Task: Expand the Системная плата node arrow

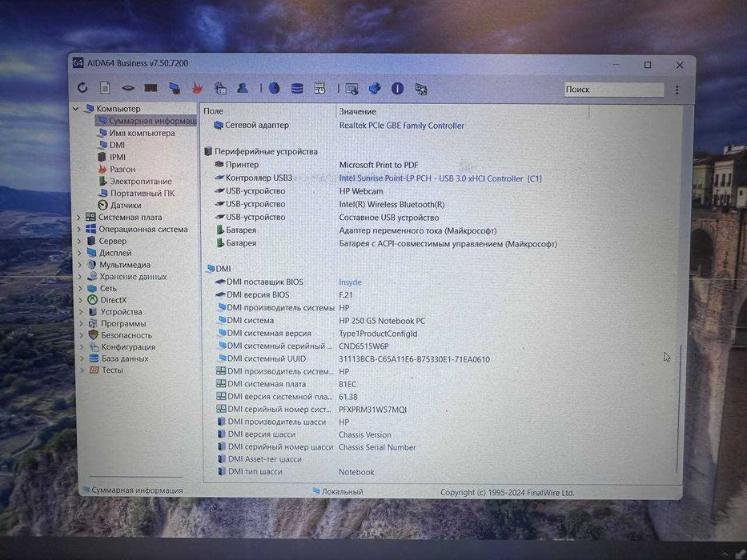Action: (79, 217)
